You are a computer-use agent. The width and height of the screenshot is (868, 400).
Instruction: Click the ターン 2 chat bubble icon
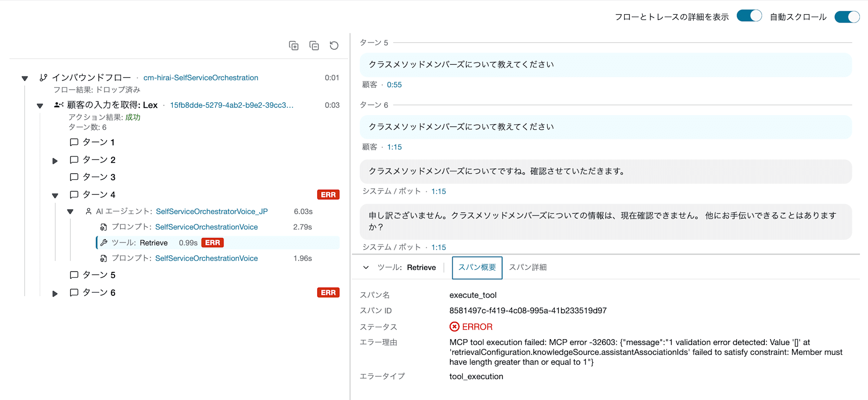pyautogui.click(x=74, y=160)
